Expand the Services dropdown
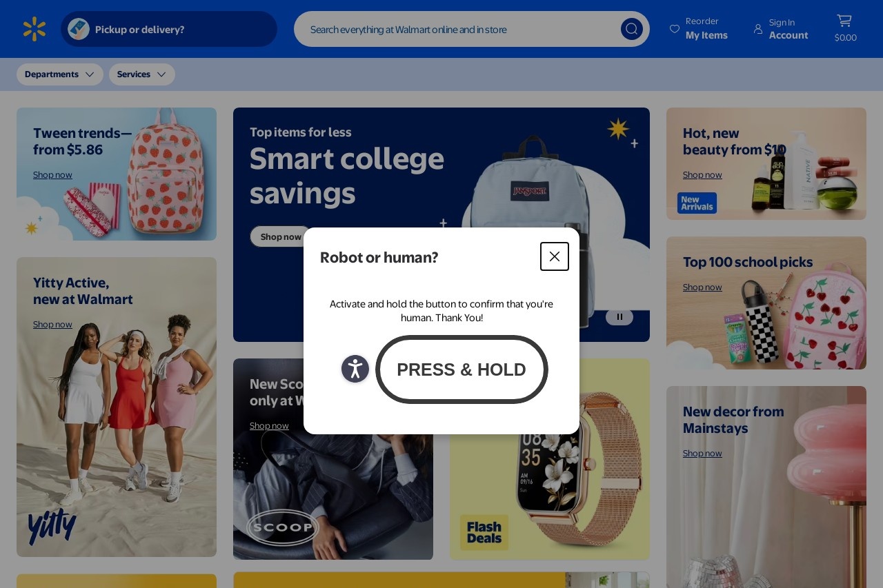The width and height of the screenshot is (883, 588). (142, 74)
